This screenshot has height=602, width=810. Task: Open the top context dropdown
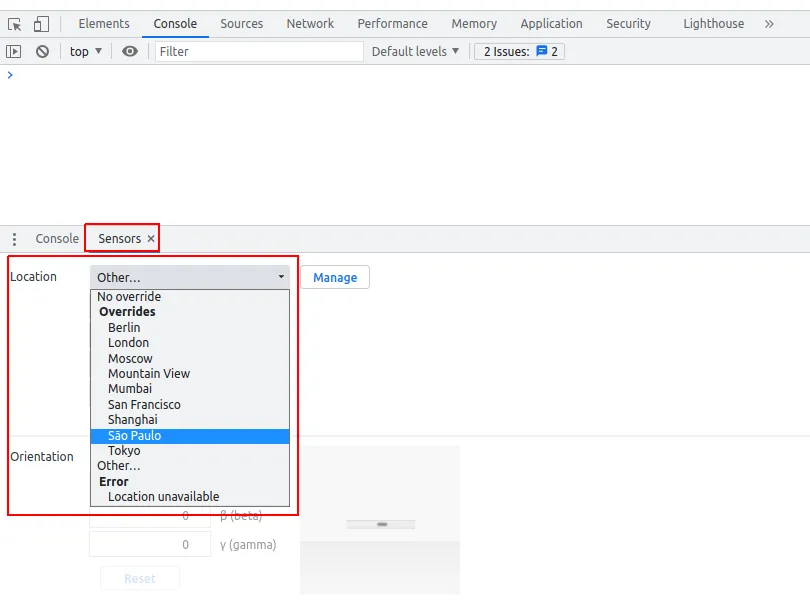pyautogui.click(x=86, y=52)
